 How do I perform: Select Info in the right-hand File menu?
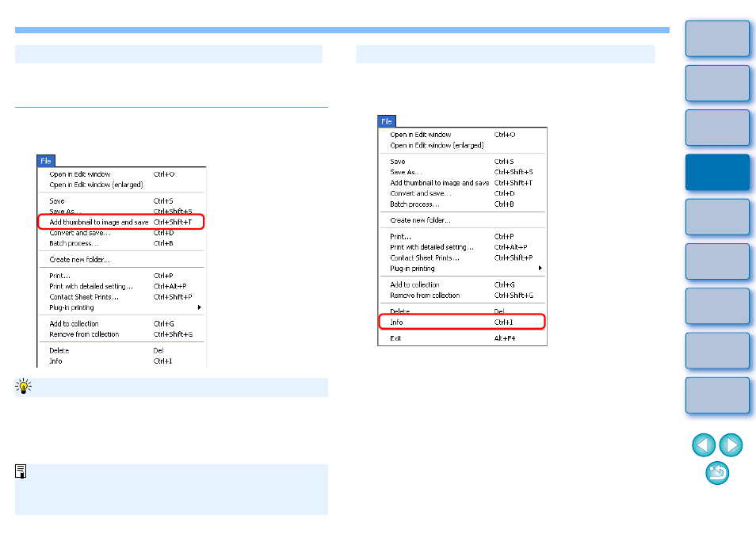(462, 322)
